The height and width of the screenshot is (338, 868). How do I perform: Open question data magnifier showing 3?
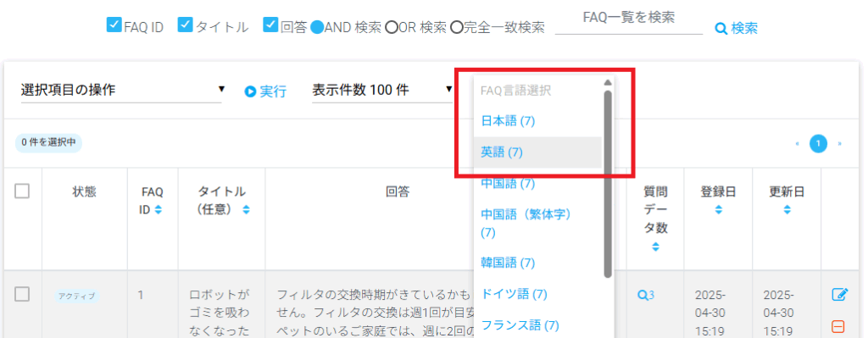pos(645,296)
